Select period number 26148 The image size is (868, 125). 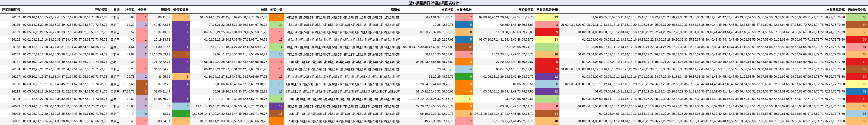(x=16, y=54)
